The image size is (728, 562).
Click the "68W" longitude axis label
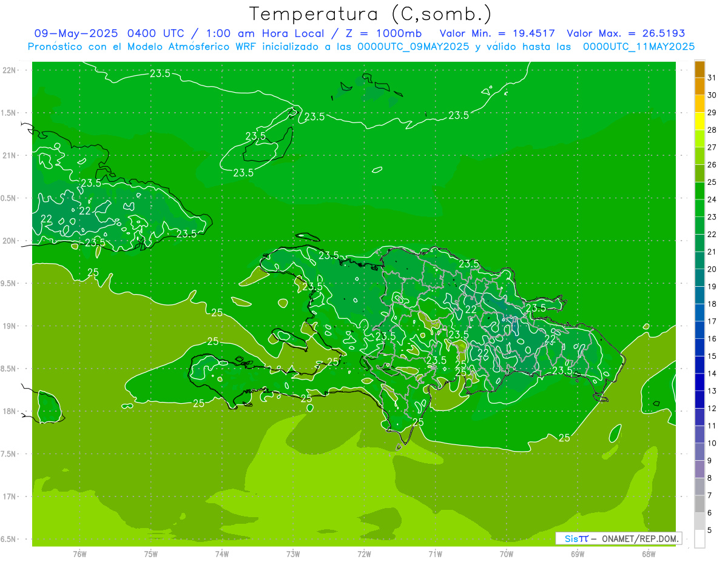pos(649,554)
